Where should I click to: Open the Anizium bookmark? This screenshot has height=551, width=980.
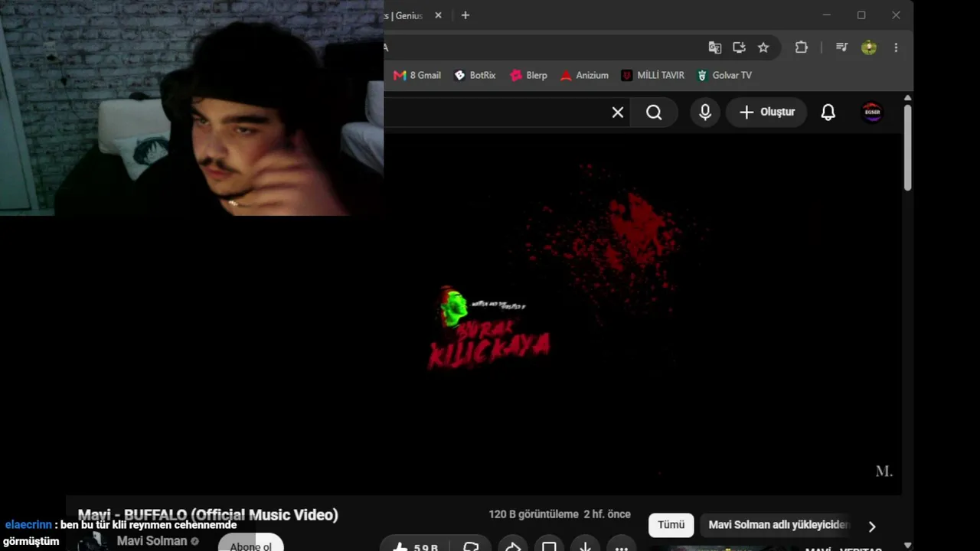tap(584, 75)
